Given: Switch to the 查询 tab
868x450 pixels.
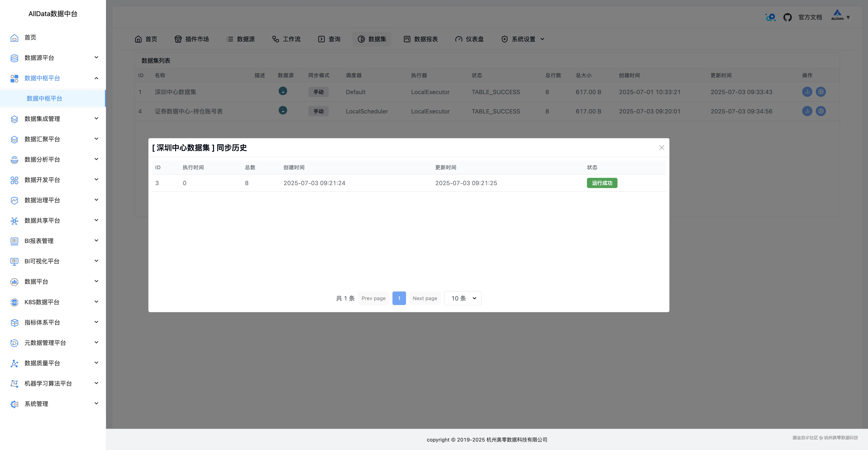Looking at the screenshot, I should coord(329,39).
